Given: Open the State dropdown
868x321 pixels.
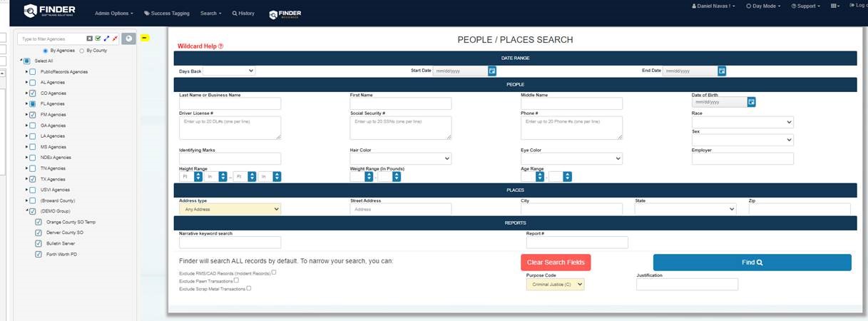Looking at the screenshot, I should coord(685,209).
